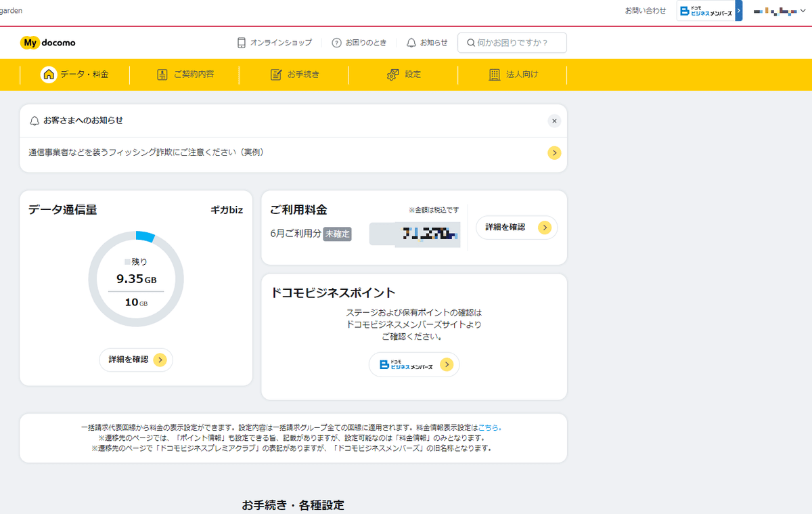Click the data usage donut chart
812x514 pixels.
click(x=136, y=279)
